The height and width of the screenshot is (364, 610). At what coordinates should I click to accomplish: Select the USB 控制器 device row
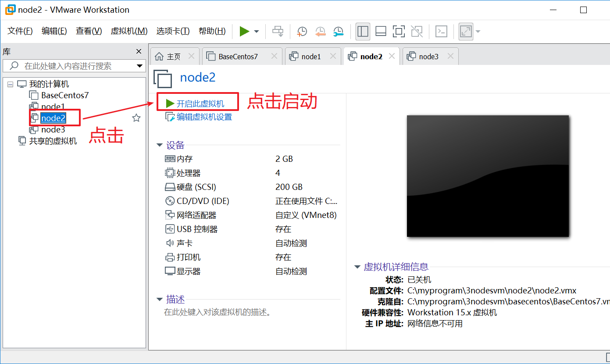click(252, 229)
